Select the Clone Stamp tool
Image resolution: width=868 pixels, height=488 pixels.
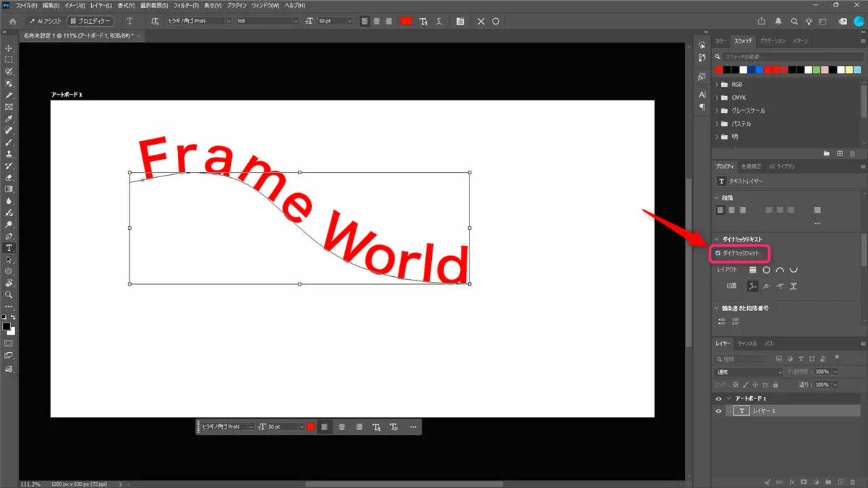click(9, 154)
